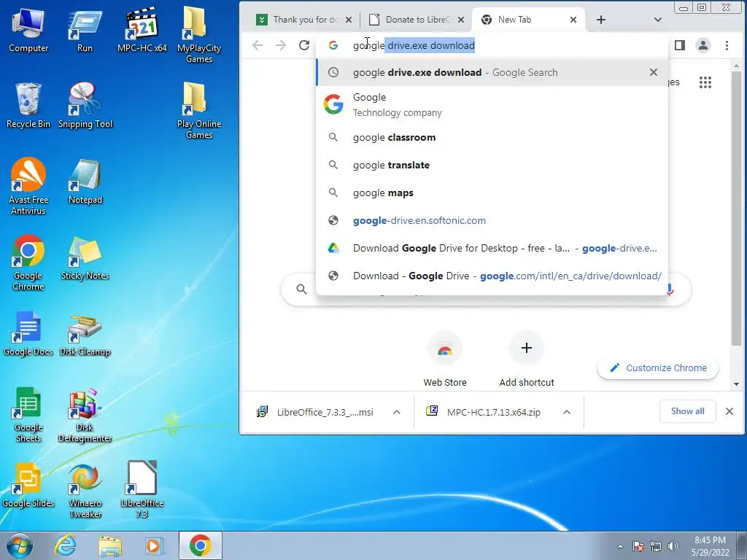Open 'Download Google Drive for Desktop' suggestion
Viewport: 747px width, 560px height.
coord(492,248)
